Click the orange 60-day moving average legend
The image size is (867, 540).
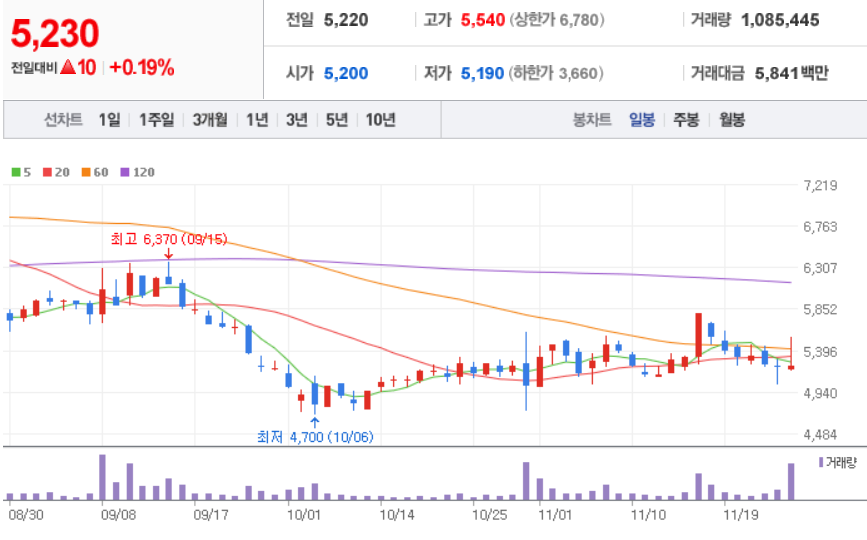(x=95, y=172)
